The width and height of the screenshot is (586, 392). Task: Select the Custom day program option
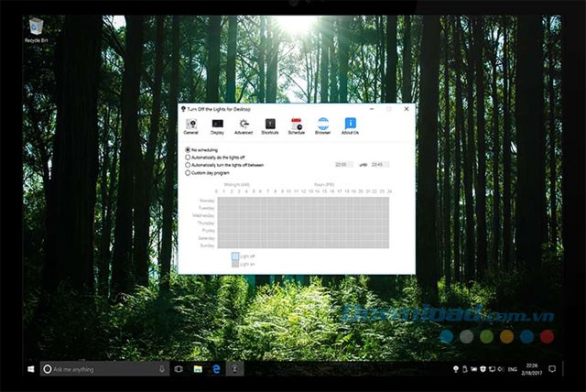[188, 171]
